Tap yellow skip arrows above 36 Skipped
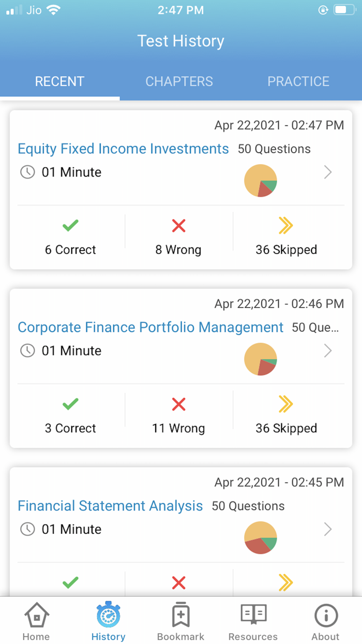The image size is (362, 644). [x=286, y=226]
